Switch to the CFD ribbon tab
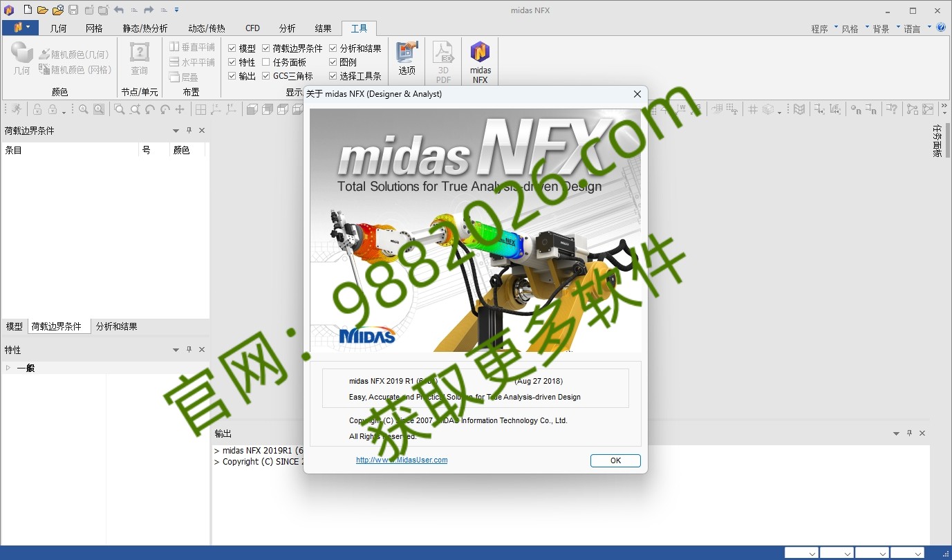This screenshot has height=560, width=952. pos(252,28)
